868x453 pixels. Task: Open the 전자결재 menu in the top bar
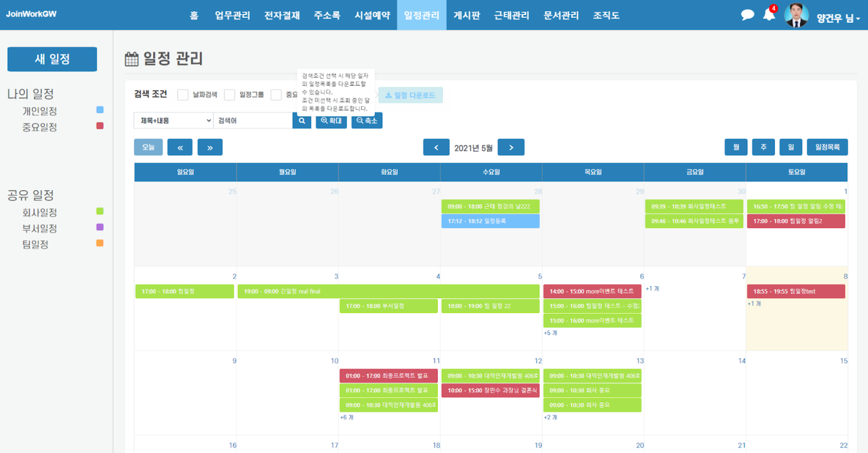(x=282, y=15)
